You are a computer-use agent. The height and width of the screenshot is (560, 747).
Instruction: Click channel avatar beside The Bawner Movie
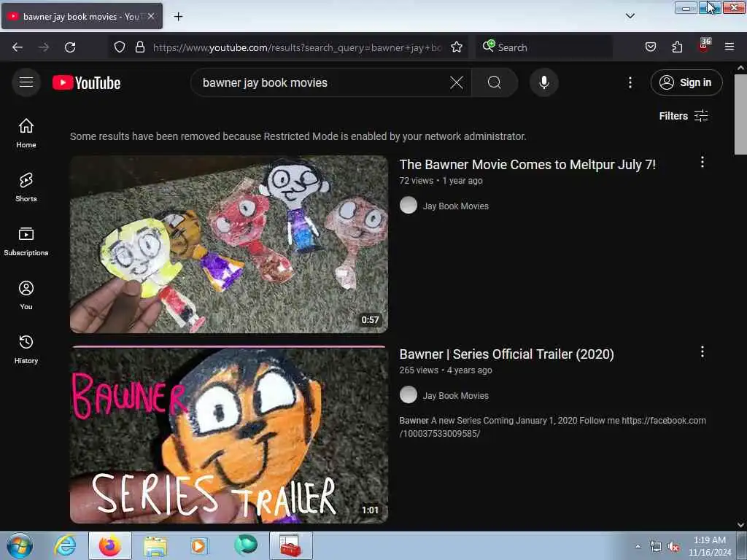click(x=409, y=205)
